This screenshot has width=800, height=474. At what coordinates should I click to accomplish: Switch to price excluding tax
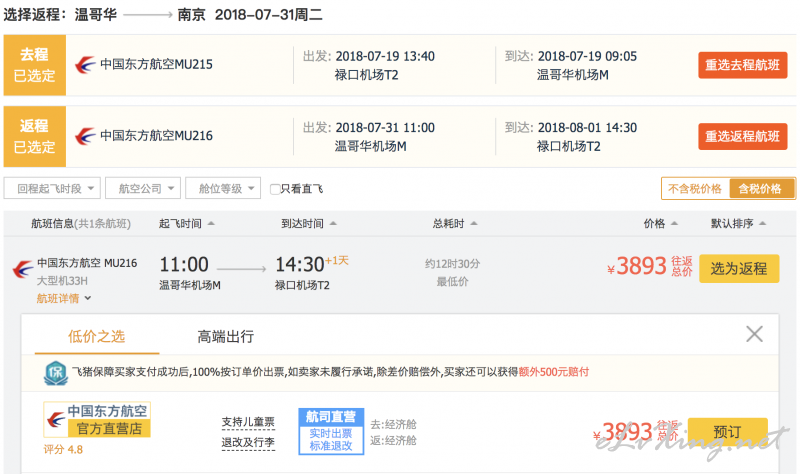point(695,189)
